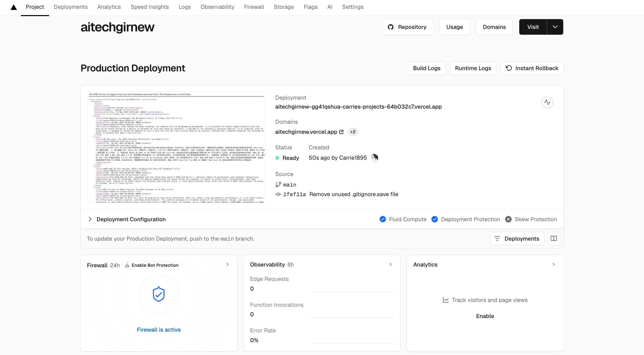Click the Fluid Compute label
644x355 pixels.
point(408,219)
